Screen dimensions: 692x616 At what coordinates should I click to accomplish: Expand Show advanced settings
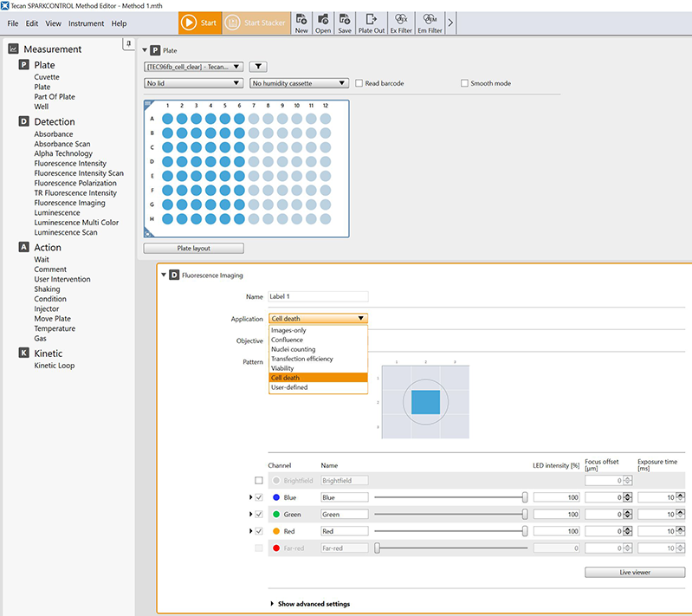(314, 604)
